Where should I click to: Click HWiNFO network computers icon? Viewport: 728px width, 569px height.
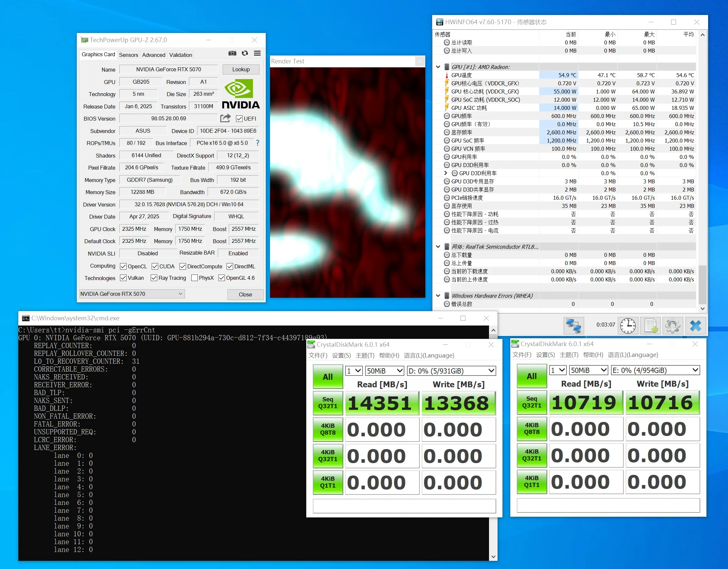click(x=573, y=325)
